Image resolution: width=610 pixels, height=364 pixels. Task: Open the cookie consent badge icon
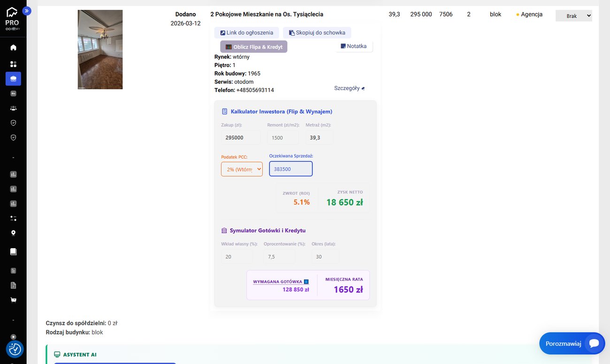point(15,349)
